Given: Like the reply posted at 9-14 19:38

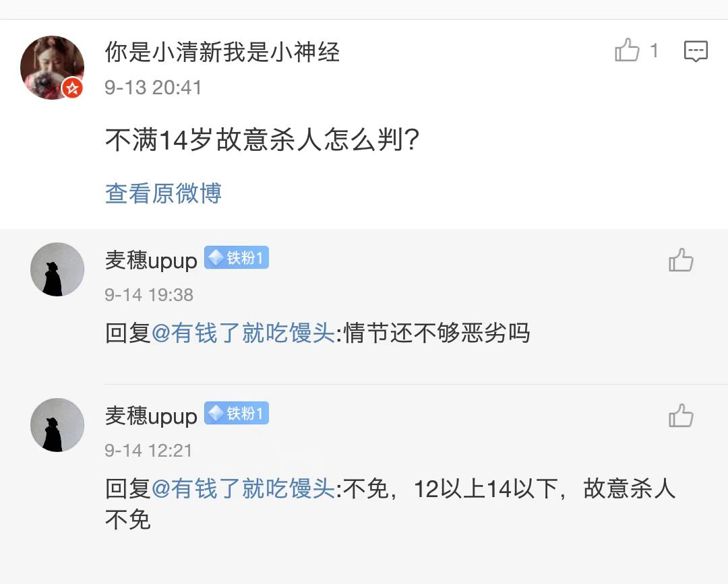Looking at the screenshot, I should click(x=681, y=260).
